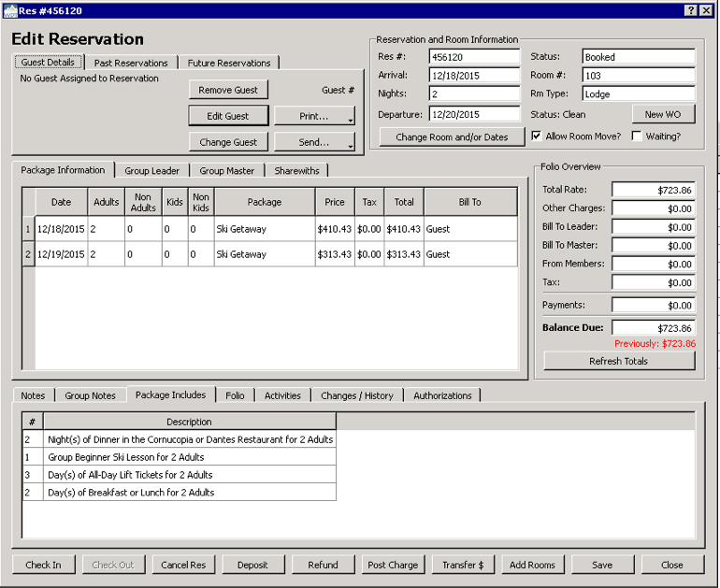
Task: Click the title bar help question mark
Action: tap(691, 10)
